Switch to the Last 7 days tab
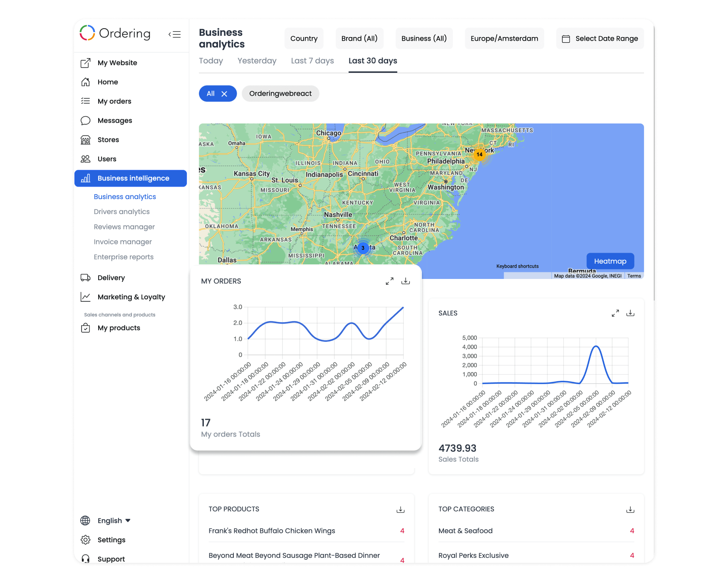This screenshot has width=728, height=582. 312,61
